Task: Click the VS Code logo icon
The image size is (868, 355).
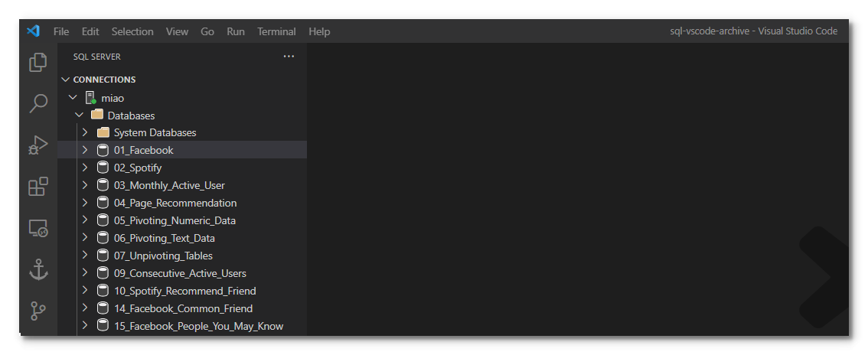Action: 33,31
